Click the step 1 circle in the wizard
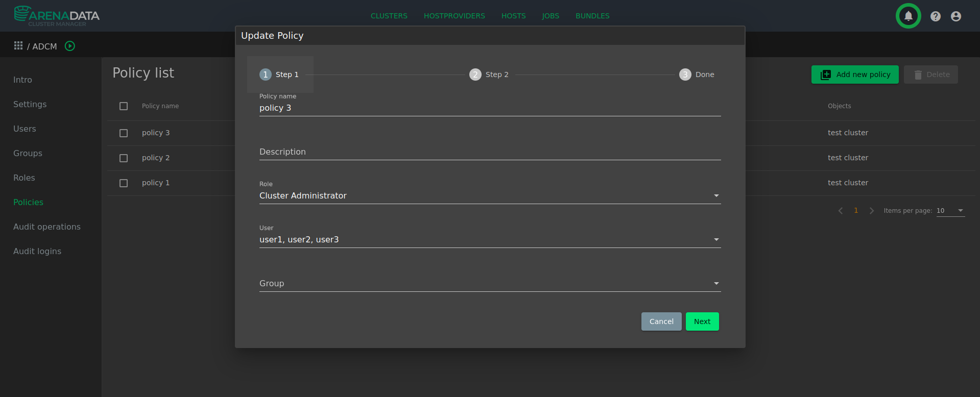 [x=265, y=75]
